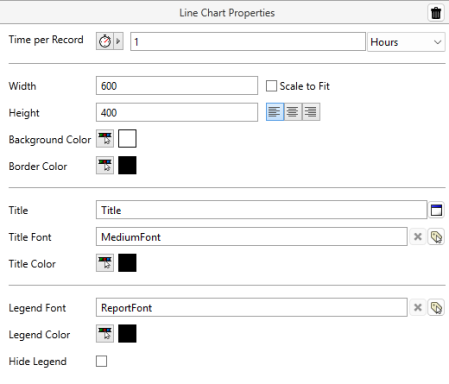Click the Time per Record value field
The width and height of the screenshot is (449, 384).
[x=248, y=42]
